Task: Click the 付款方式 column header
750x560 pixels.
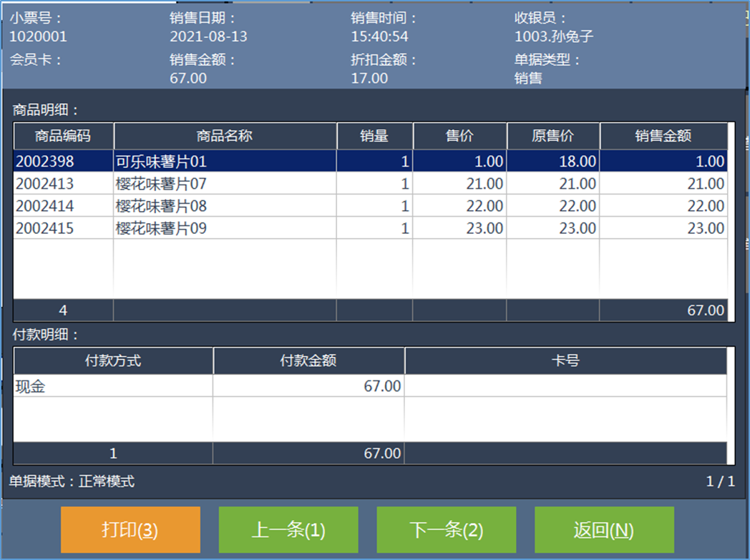Action: (113, 360)
